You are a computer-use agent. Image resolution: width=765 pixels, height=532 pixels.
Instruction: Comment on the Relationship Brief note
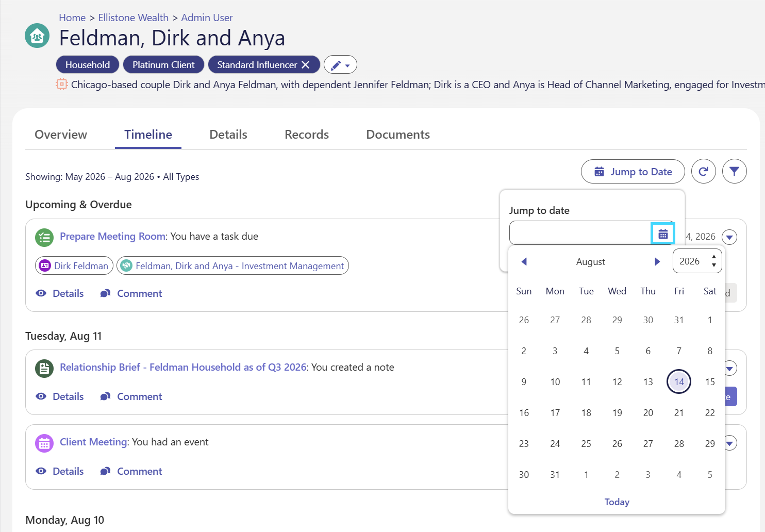[131, 397]
